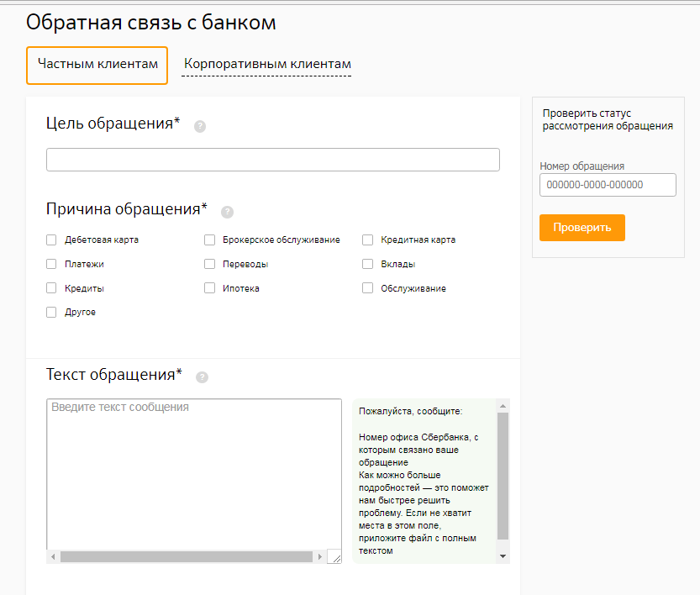700x595 pixels.
Task: Click resize grip of message textarea
Action: click(334, 556)
